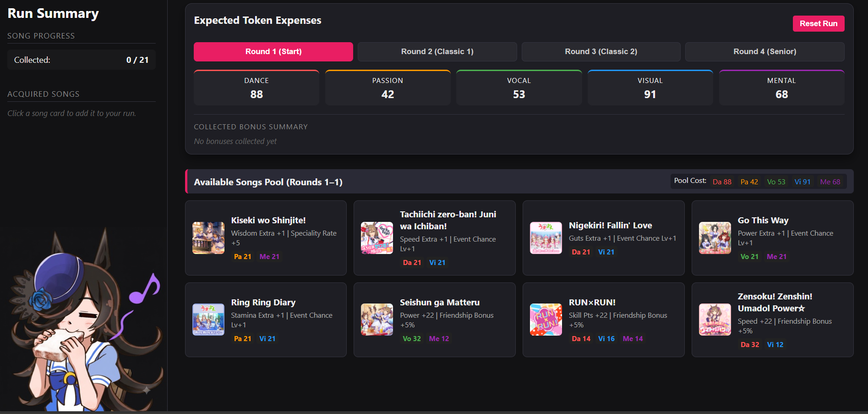Click 'Vo 21' cost on Go This Way
Screen dimensions: 868x414
click(x=749, y=257)
